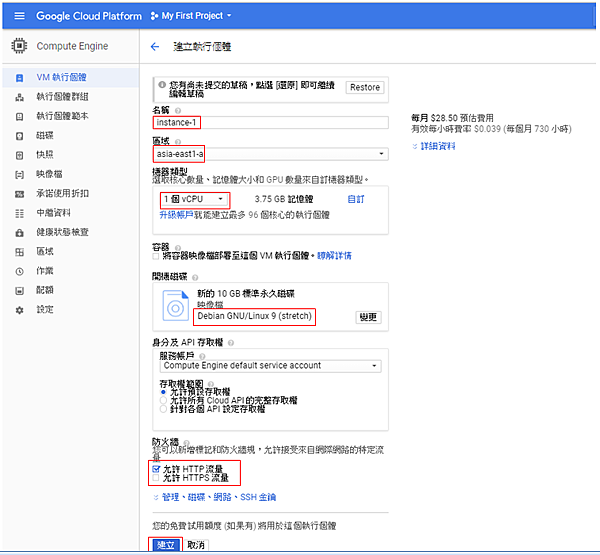Viewport: 600px width, 555px height.
Task: Select 針對各個 API 設定存取權 radio
Action: pyautogui.click(x=163, y=409)
